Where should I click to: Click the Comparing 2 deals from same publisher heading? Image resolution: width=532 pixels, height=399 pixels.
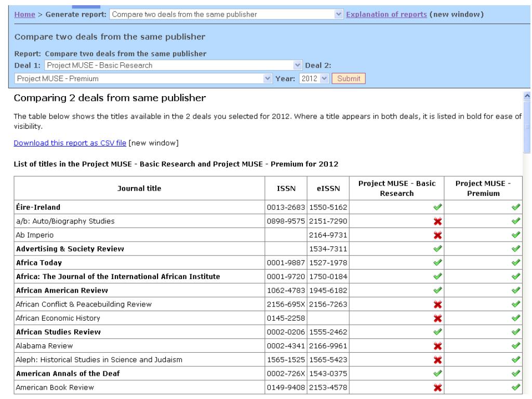pyautogui.click(x=110, y=98)
